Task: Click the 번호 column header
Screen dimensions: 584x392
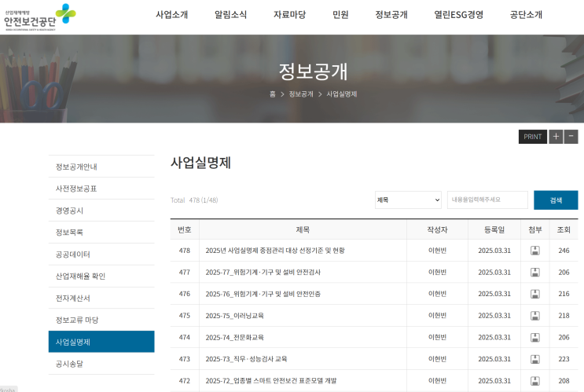Action: tap(185, 229)
